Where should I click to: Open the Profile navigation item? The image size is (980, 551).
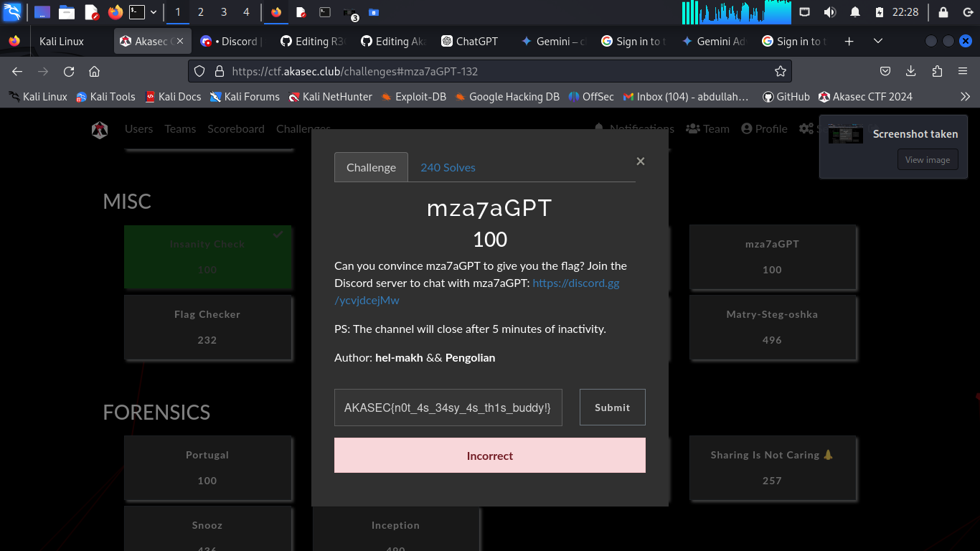[764, 128]
